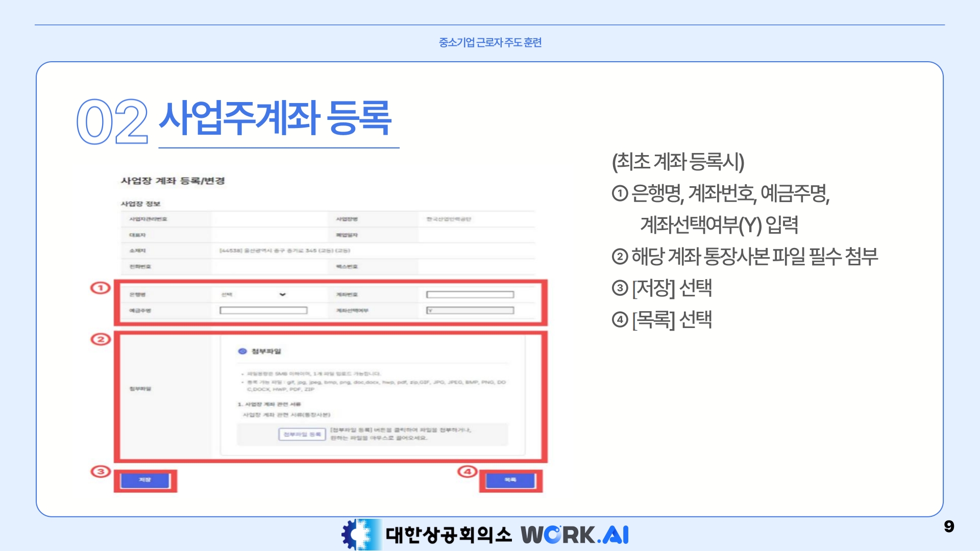Click the page number 9
The image size is (980, 551).
949,526
